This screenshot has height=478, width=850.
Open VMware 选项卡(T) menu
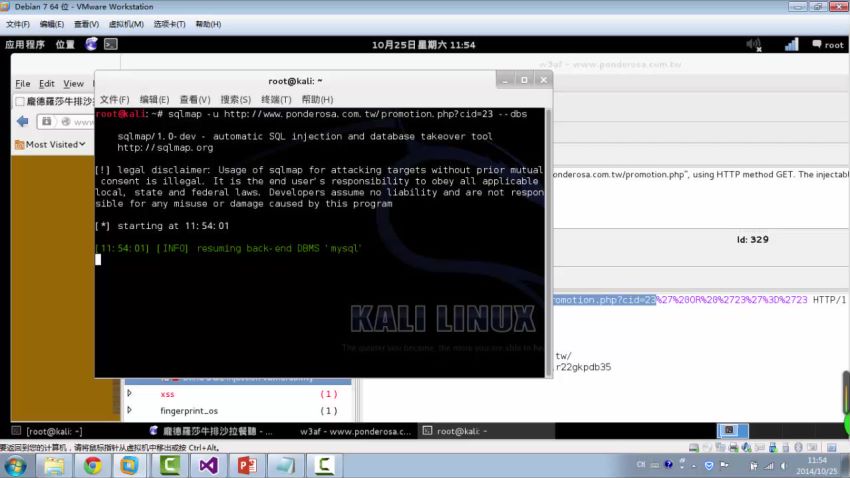point(169,24)
